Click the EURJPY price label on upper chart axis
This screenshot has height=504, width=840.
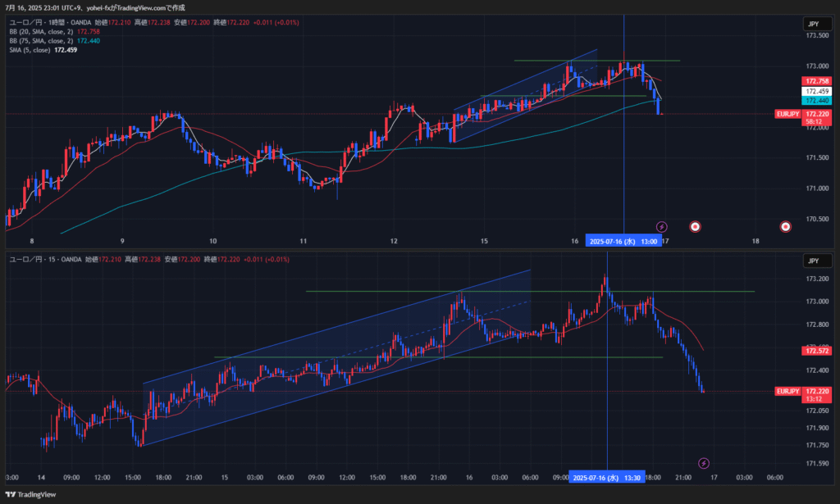click(787, 114)
